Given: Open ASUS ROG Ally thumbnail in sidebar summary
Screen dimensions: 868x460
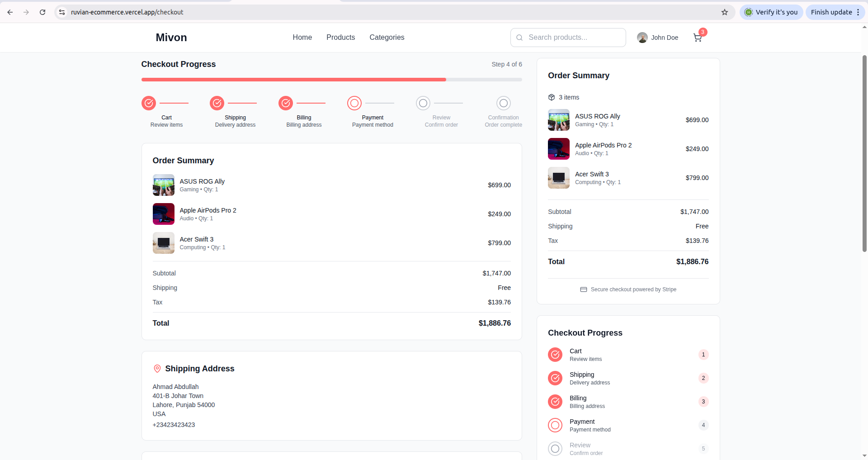Looking at the screenshot, I should click(559, 120).
